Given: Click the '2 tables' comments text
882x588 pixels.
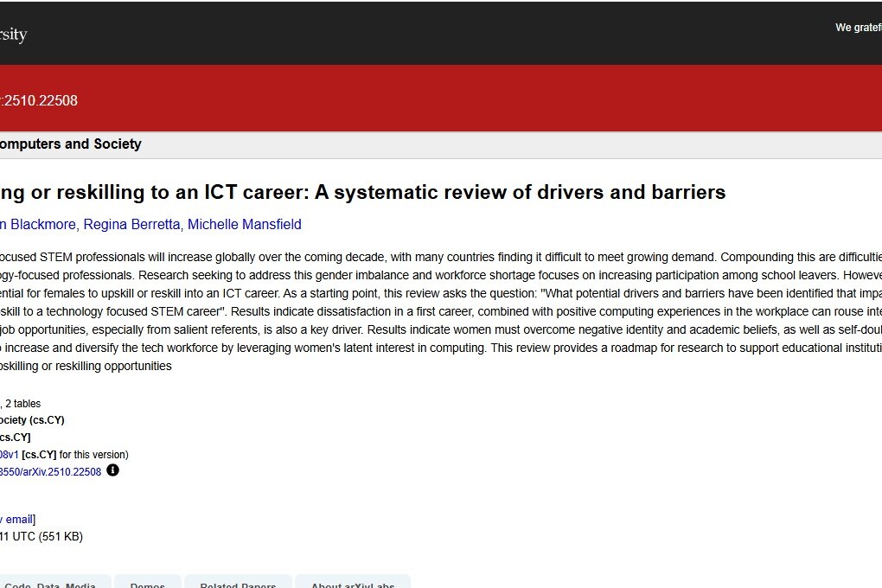Looking at the screenshot, I should point(22,404).
